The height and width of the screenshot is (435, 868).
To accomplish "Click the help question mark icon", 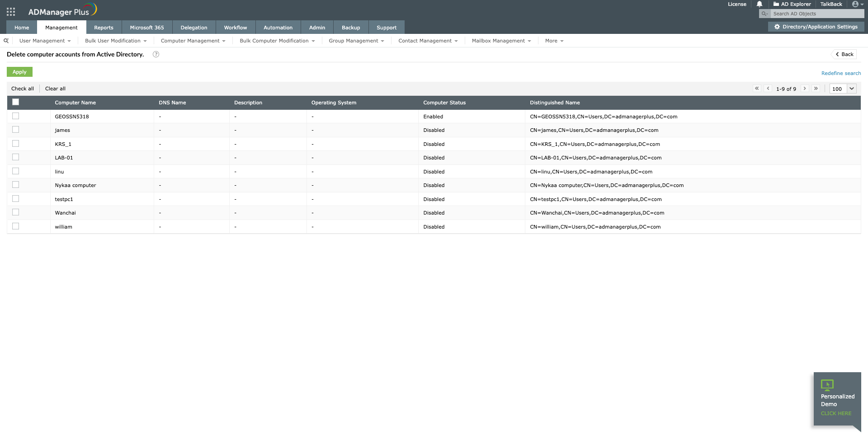I will [156, 54].
